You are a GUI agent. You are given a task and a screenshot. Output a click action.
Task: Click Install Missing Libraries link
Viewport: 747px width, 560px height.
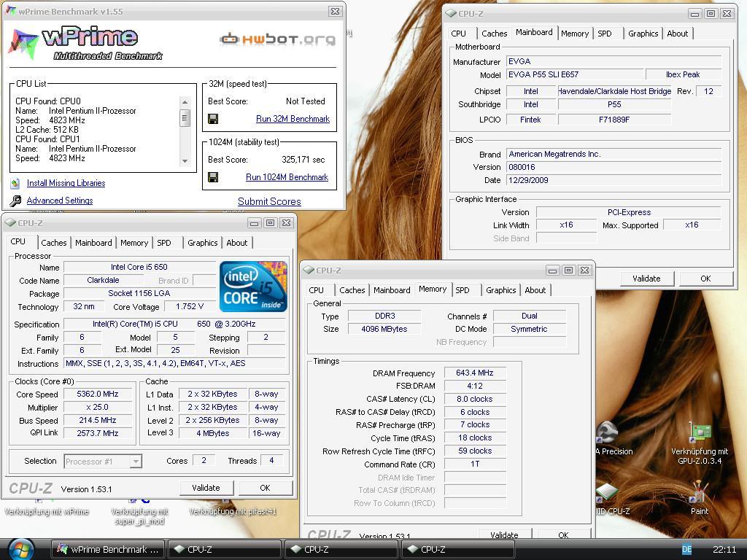(66, 183)
